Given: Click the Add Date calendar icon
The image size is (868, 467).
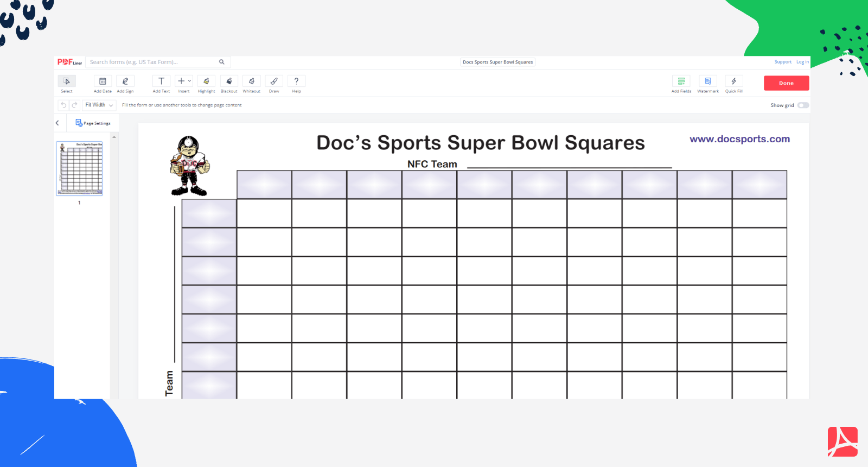Looking at the screenshot, I should pyautogui.click(x=103, y=81).
